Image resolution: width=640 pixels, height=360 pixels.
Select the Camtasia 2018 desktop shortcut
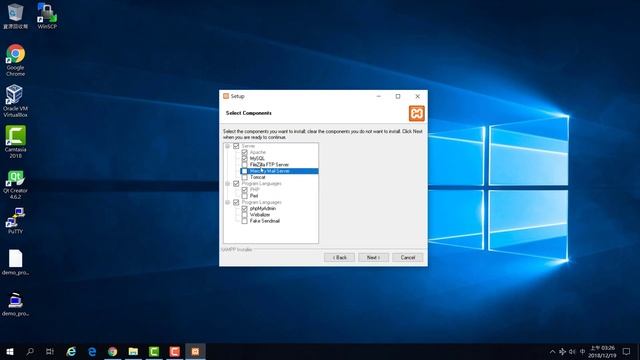click(15, 142)
